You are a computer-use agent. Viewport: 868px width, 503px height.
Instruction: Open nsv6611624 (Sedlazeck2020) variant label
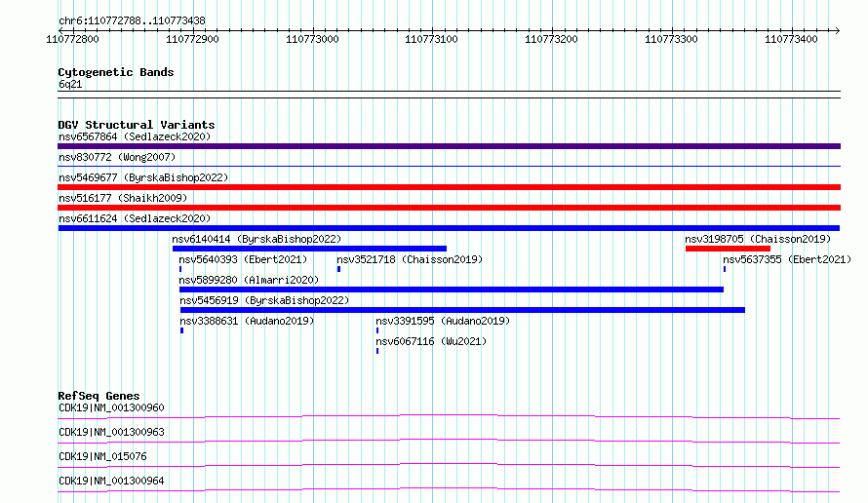click(135, 218)
